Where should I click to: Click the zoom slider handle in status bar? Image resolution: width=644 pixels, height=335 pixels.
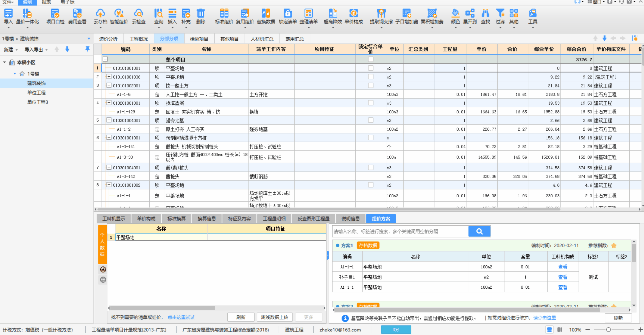608,330
